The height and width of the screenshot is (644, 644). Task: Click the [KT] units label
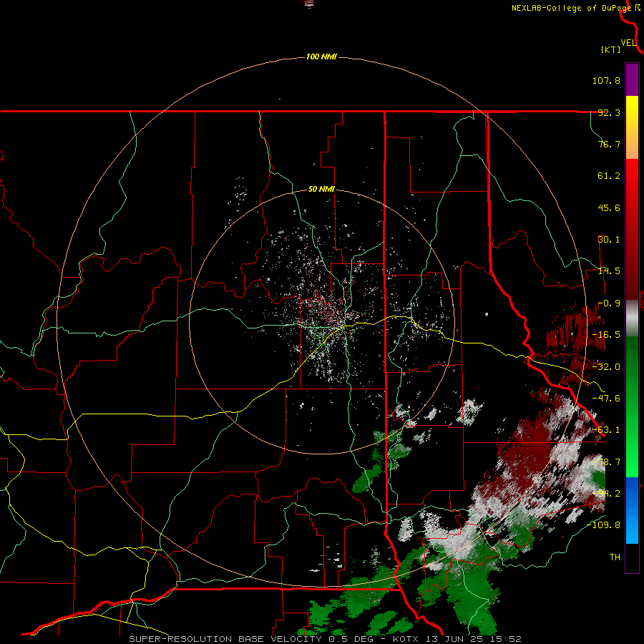tap(611, 49)
